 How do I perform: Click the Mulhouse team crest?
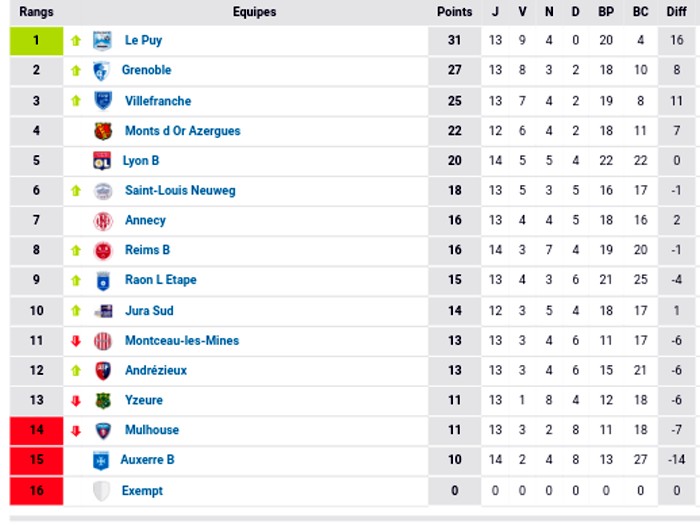[102, 431]
